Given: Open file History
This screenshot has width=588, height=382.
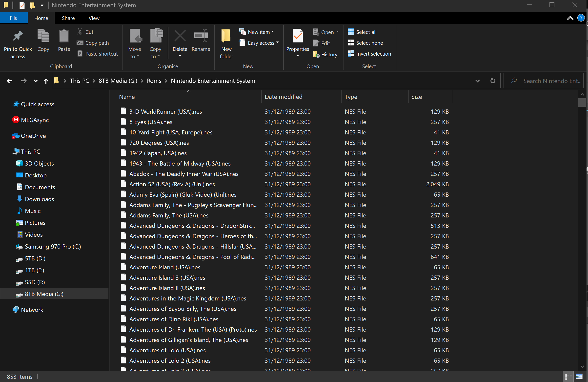Looking at the screenshot, I should (325, 54).
